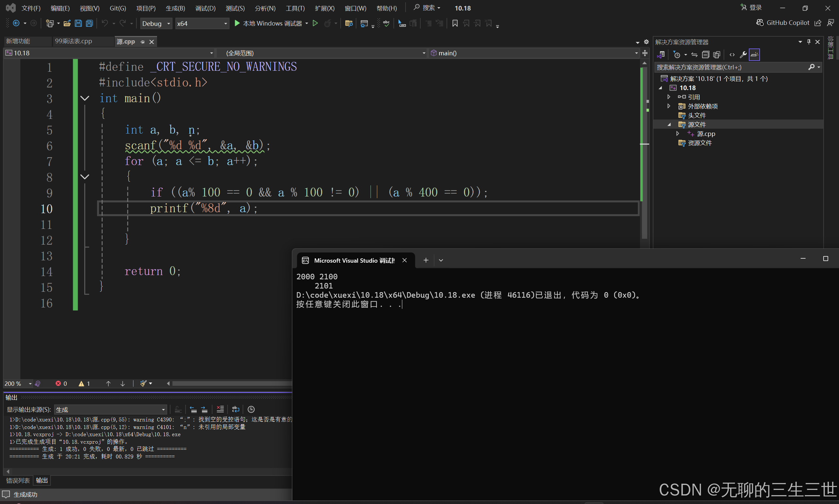Toggle pin on the 源.cpp tab
This screenshot has height=504, width=839.
pos(143,42)
